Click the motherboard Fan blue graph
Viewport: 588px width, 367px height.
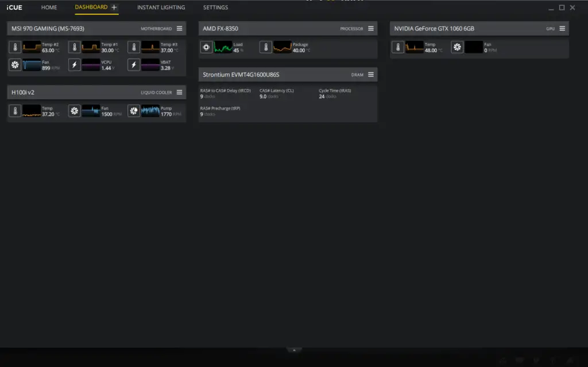[x=32, y=65]
